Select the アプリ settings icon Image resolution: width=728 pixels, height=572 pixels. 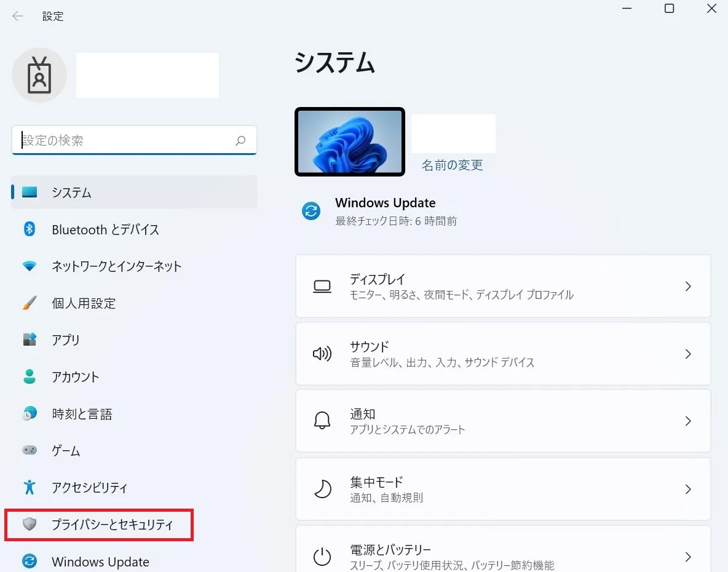click(30, 340)
